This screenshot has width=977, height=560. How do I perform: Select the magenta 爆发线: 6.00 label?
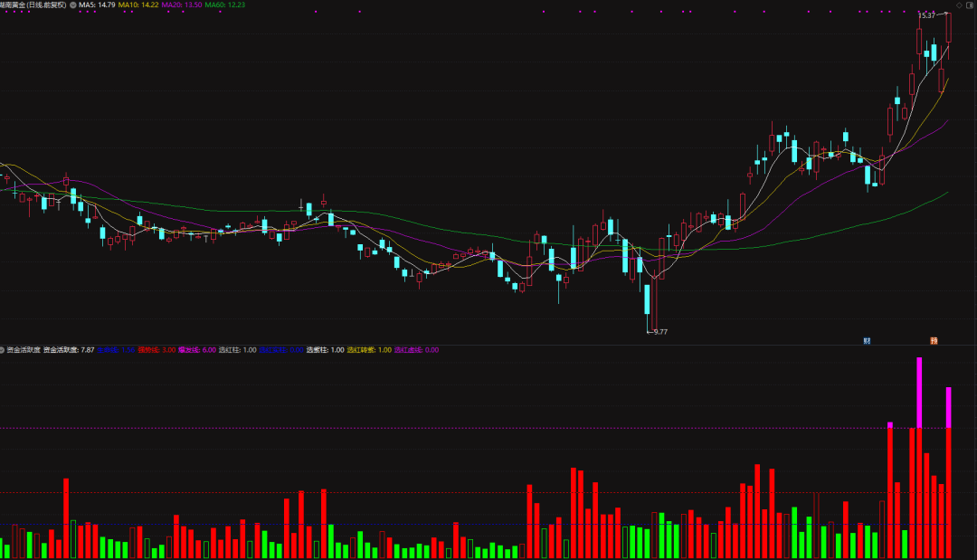(x=196, y=349)
